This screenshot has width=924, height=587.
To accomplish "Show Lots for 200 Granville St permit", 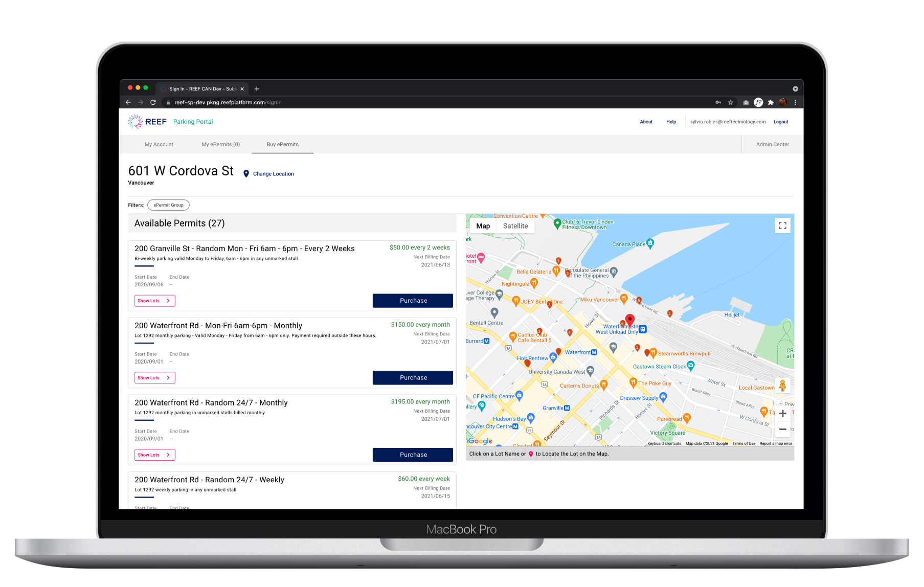I will coord(154,301).
